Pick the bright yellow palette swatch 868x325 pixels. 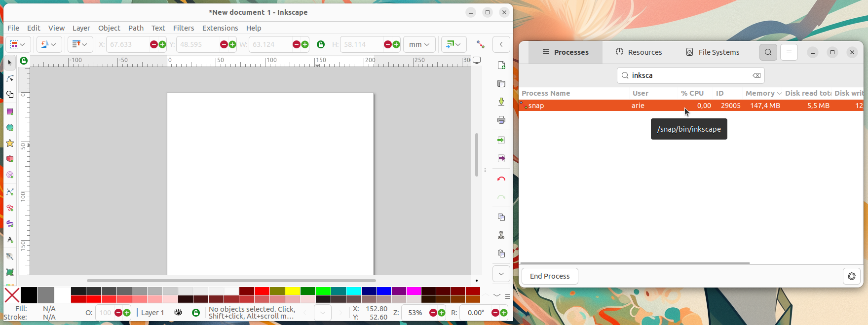pos(293,291)
